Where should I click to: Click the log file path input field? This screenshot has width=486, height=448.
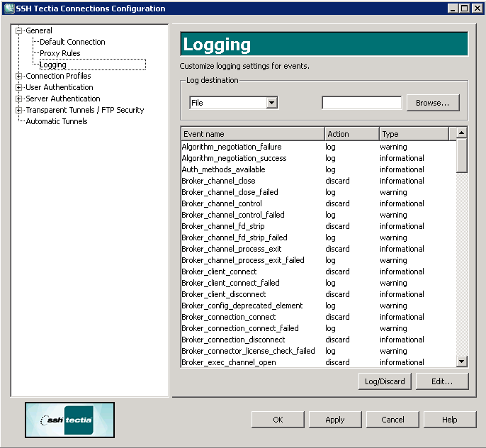pyautogui.click(x=362, y=103)
